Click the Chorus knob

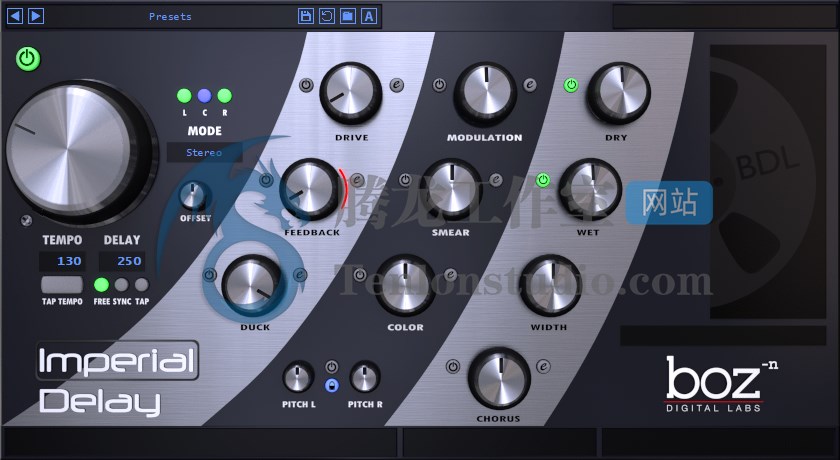pyautogui.click(x=499, y=378)
